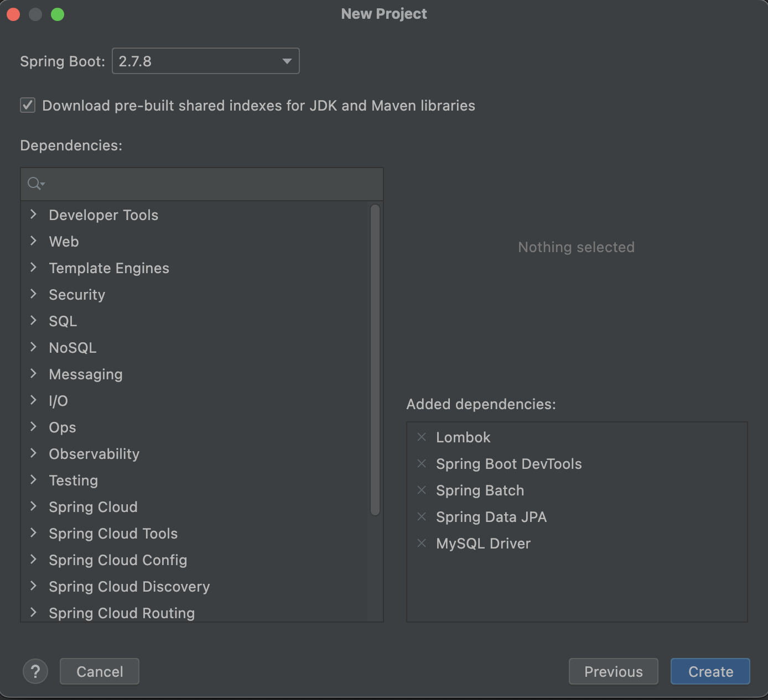
Task: Remove MySQL Driver dependency
Action: (x=422, y=543)
